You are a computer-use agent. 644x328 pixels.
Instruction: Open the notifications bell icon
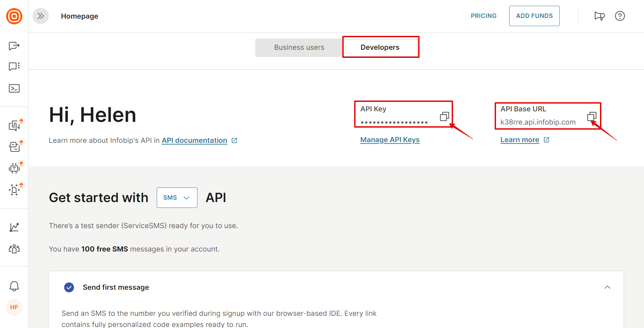[x=14, y=286]
